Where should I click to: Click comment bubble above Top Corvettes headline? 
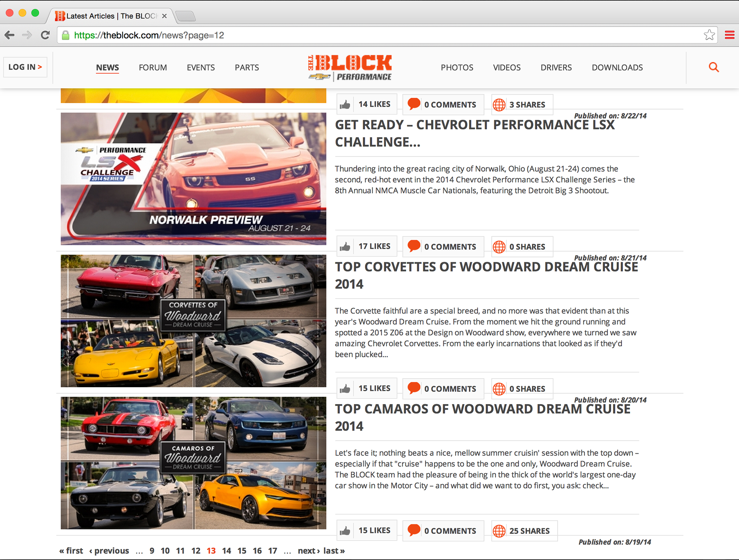[x=414, y=246]
